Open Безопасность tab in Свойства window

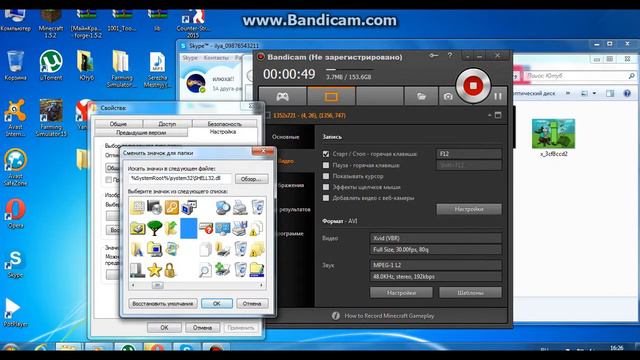224,124
